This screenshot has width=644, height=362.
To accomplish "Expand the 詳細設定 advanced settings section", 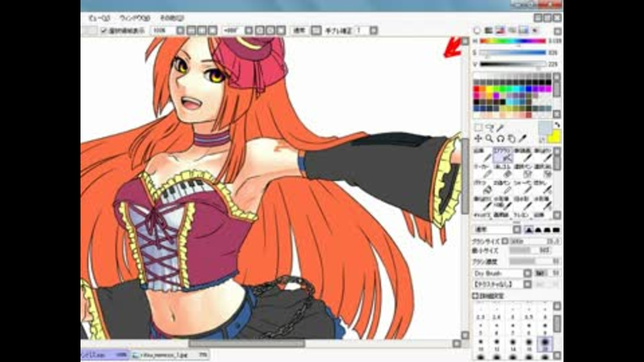I will coord(475,296).
